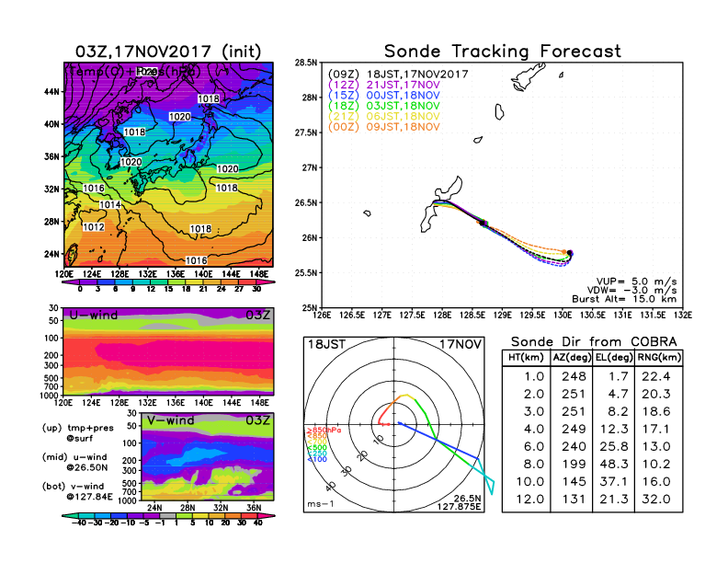Select the '(15Z) 00JST,18NOV' blue legend entry
This screenshot has width=728, height=563.
384,96
